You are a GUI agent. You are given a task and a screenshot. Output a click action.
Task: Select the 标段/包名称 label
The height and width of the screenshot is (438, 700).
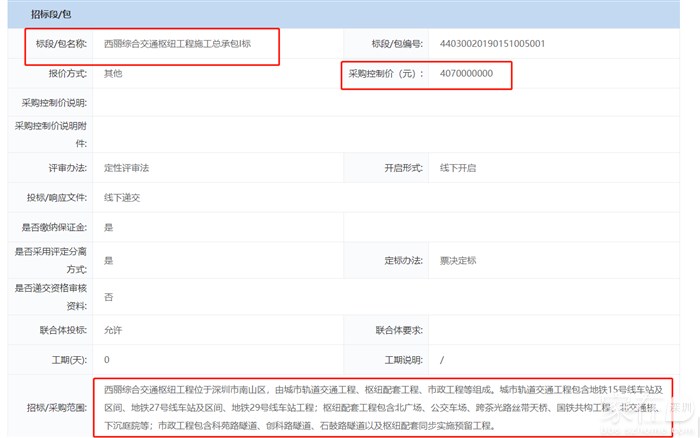[x=60, y=44]
